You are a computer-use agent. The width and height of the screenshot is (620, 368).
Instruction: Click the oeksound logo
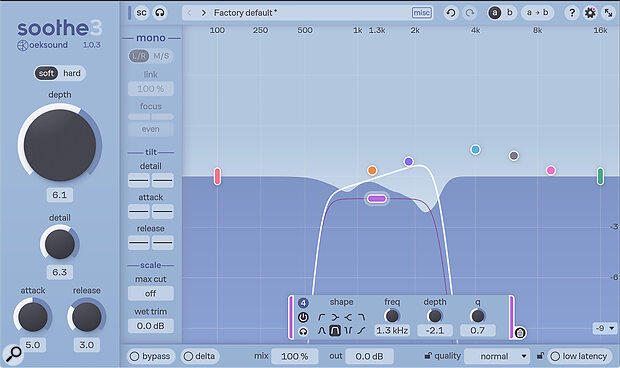click(x=42, y=45)
